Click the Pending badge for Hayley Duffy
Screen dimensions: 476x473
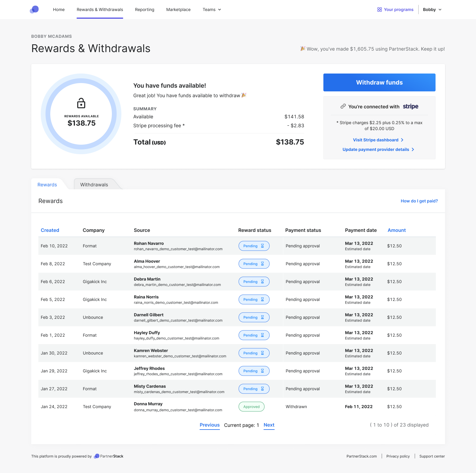[x=254, y=335]
